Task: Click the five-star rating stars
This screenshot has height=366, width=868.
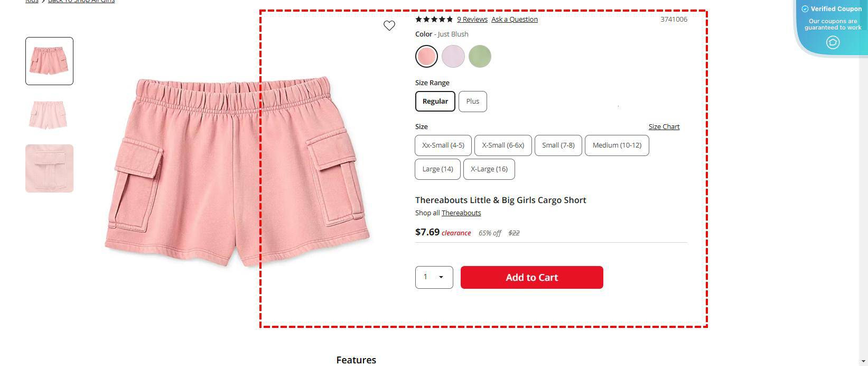Action: point(433,19)
